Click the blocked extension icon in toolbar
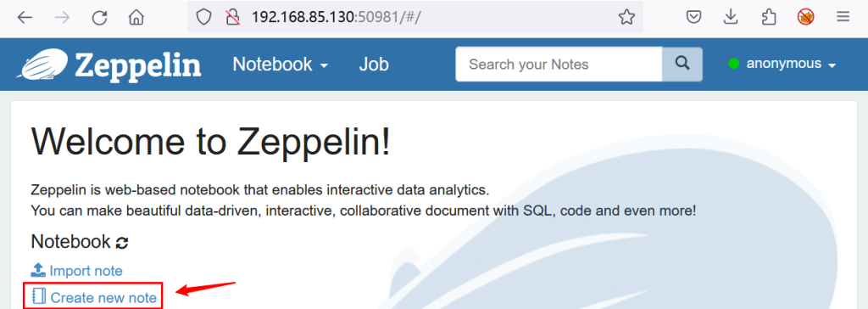Viewport: 868px width, 309px height. tap(805, 17)
